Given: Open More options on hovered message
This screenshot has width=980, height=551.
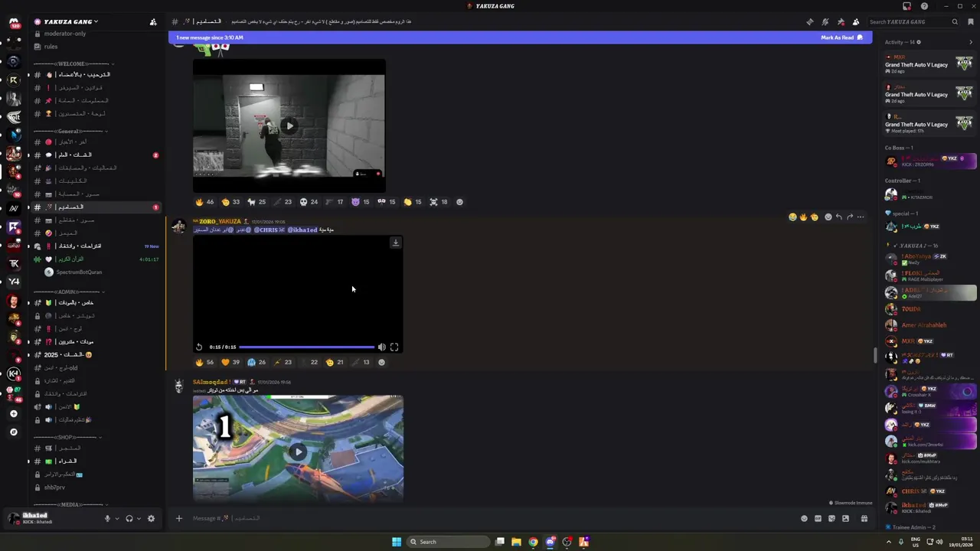Looking at the screenshot, I should pyautogui.click(x=861, y=217).
